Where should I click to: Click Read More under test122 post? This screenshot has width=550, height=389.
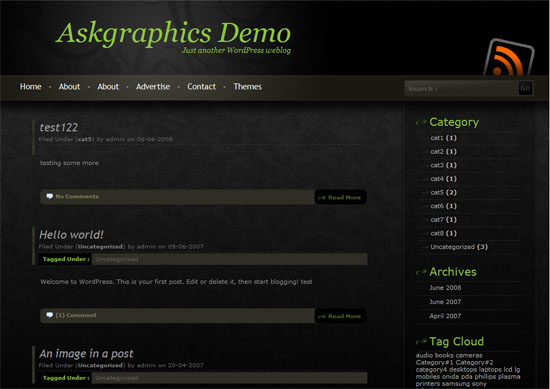click(x=340, y=197)
